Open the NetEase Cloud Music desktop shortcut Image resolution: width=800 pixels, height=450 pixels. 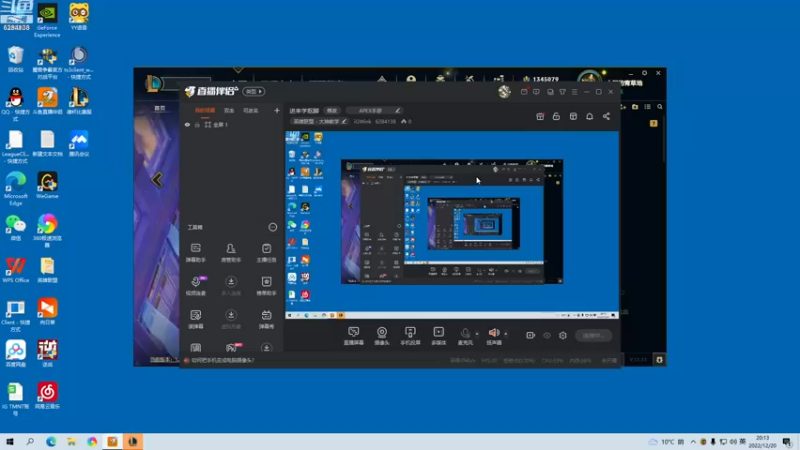(47, 396)
